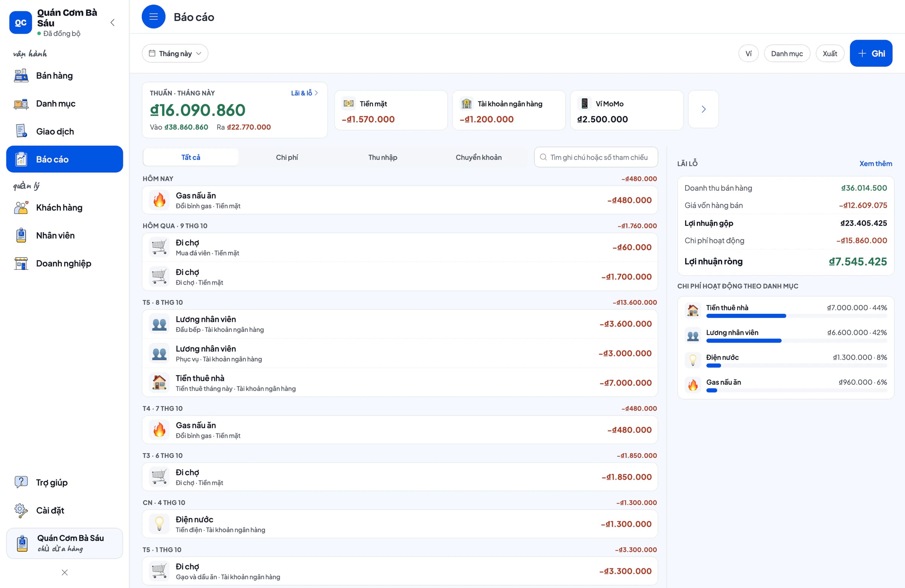Switch to the Chuyển khoản tab

click(479, 157)
